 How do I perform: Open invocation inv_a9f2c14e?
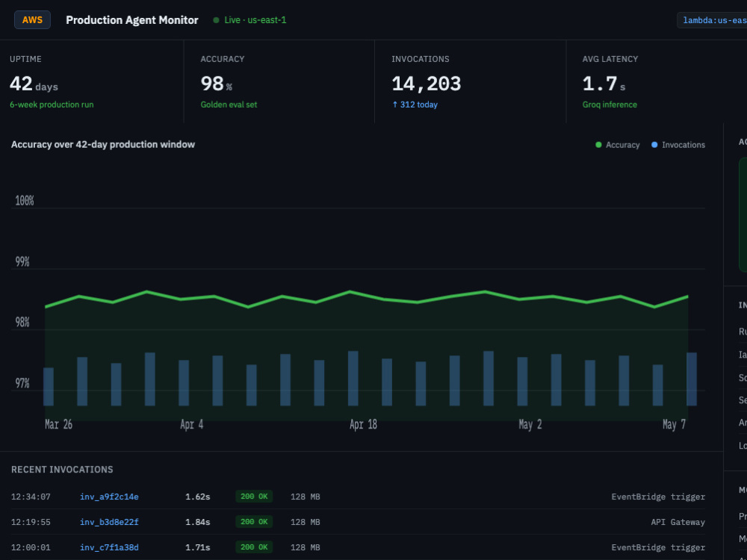109,497
